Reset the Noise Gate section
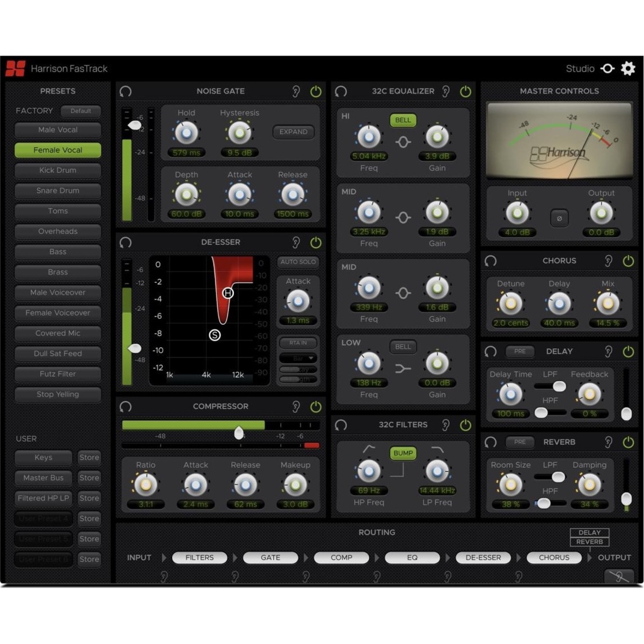 [x=126, y=91]
